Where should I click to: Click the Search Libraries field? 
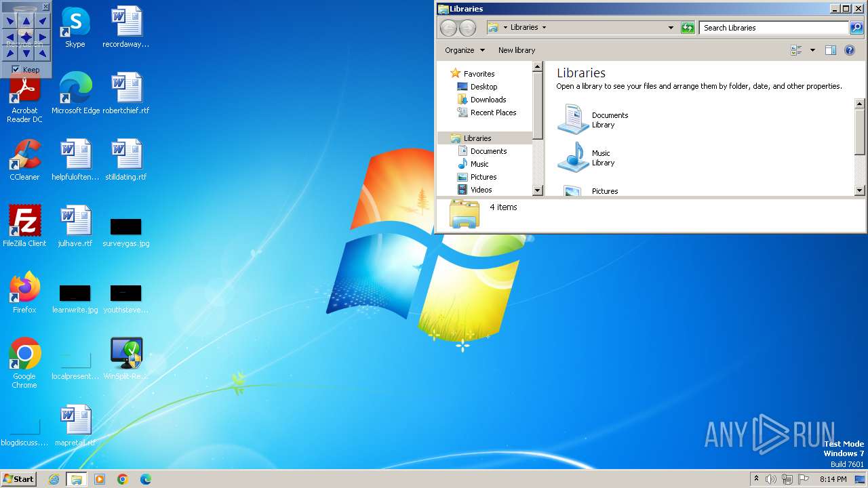tap(774, 28)
